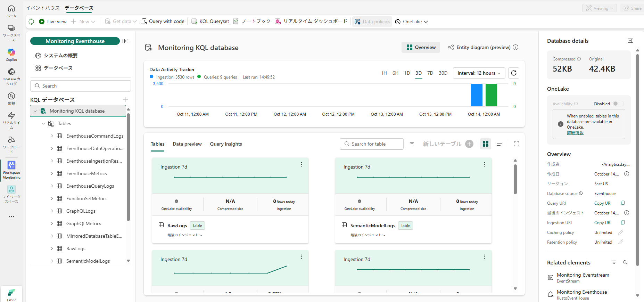The height and width of the screenshot is (302, 644).
Task: Open the Overview view button
Action: (x=421, y=47)
